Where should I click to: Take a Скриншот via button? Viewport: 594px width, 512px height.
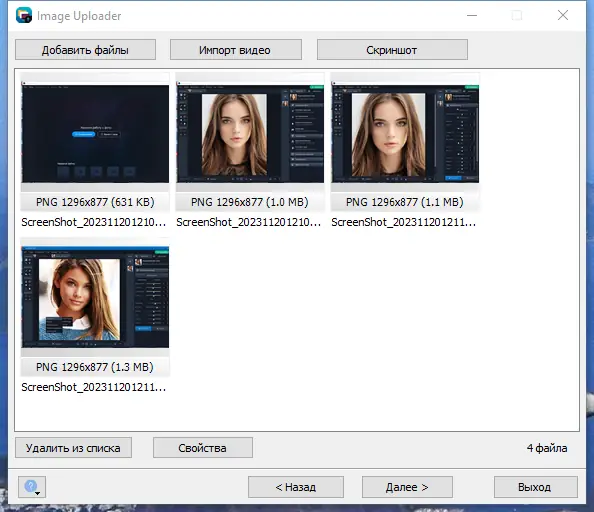[x=392, y=50]
